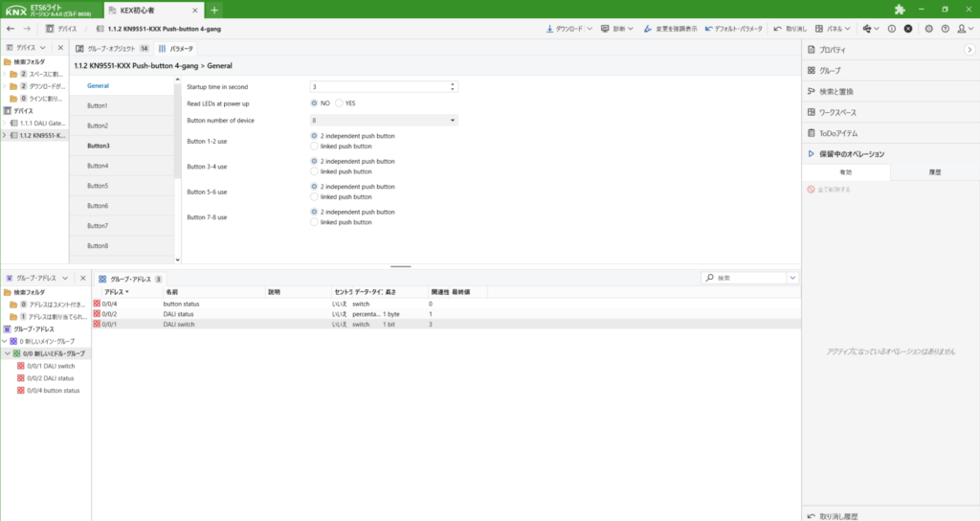Image resolution: width=980 pixels, height=521 pixels.
Task: Click the highlight changes (変更を強調表示) icon
Action: 648,29
